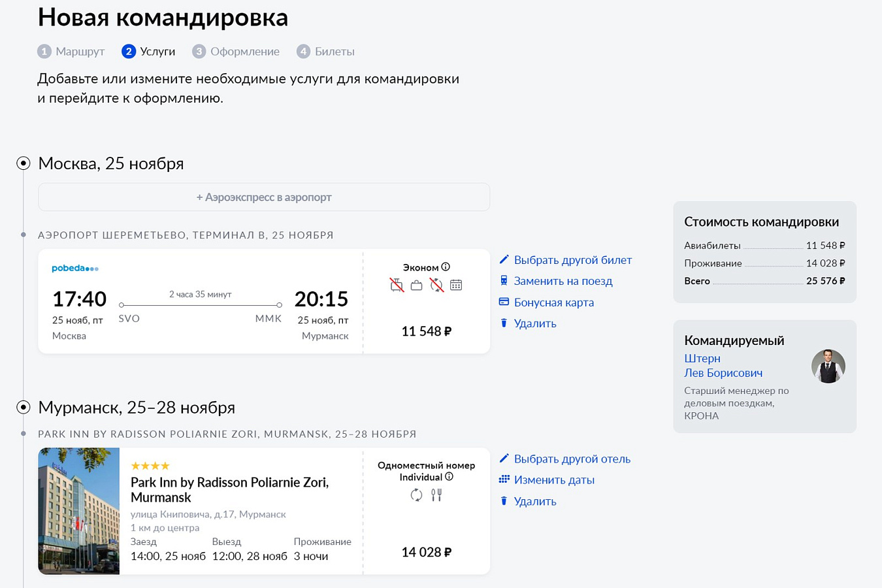
Task: Delete the hotel via Удалить
Action: (535, 501)
